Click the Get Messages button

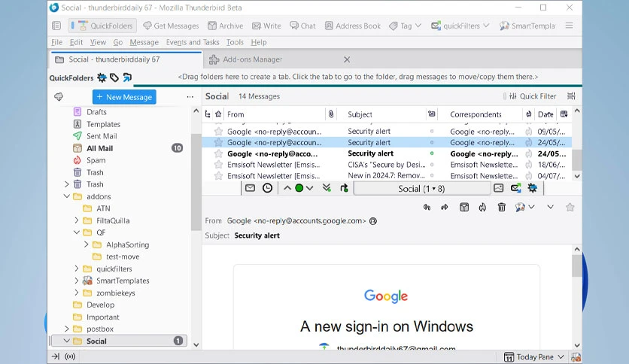172,26
